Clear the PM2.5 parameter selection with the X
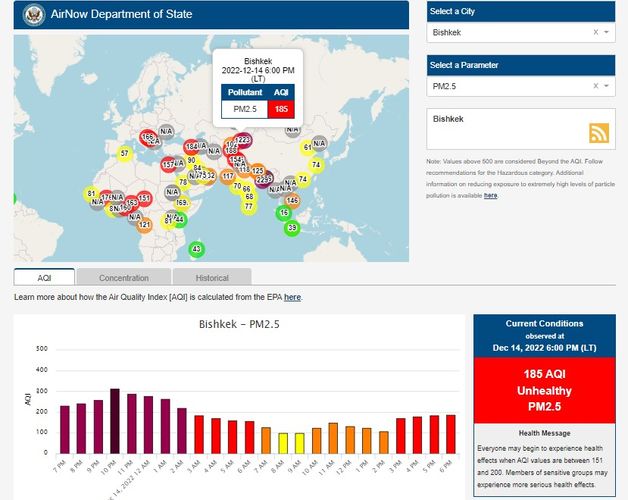Screen dimensions: 628x500 [x=595, y=87]
